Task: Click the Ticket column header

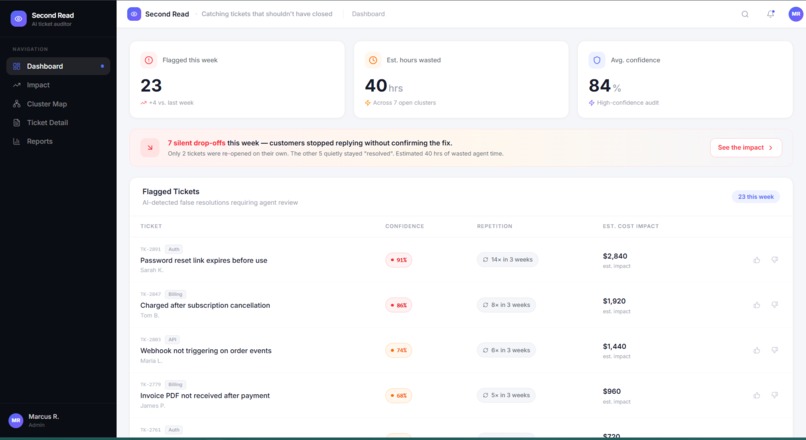Action: tap(151, 226)
